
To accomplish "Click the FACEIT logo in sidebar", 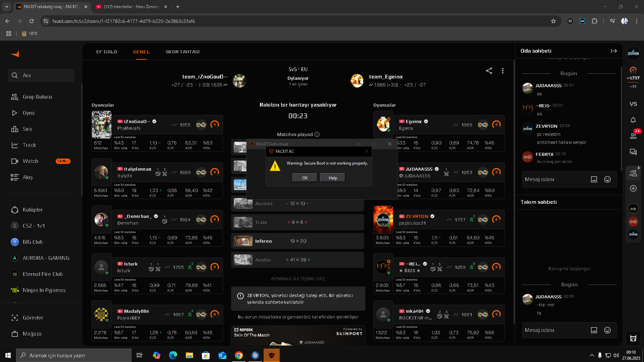I will [x=15, y=54].
